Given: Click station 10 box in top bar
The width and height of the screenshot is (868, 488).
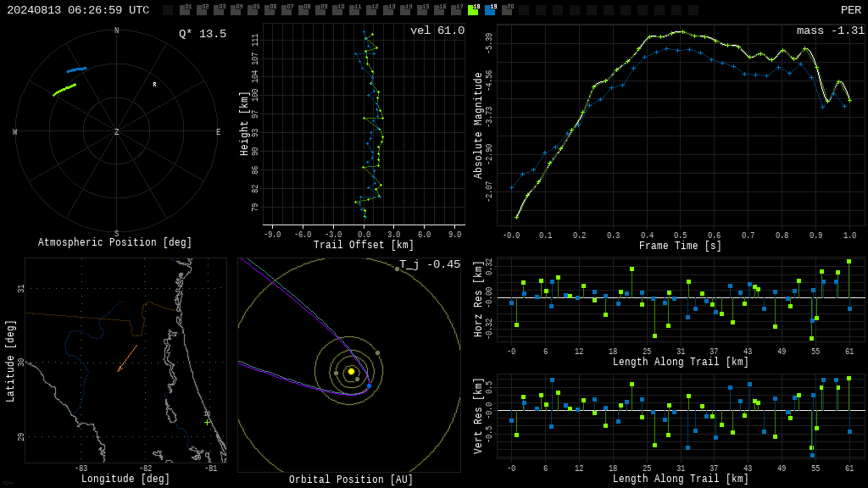Looking at the screenshot, I should (337, 9).
